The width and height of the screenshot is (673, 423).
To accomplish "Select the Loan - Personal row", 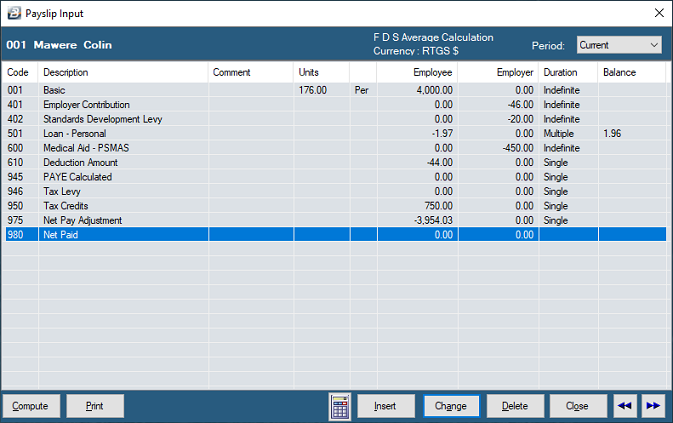I will coord(336,133).
